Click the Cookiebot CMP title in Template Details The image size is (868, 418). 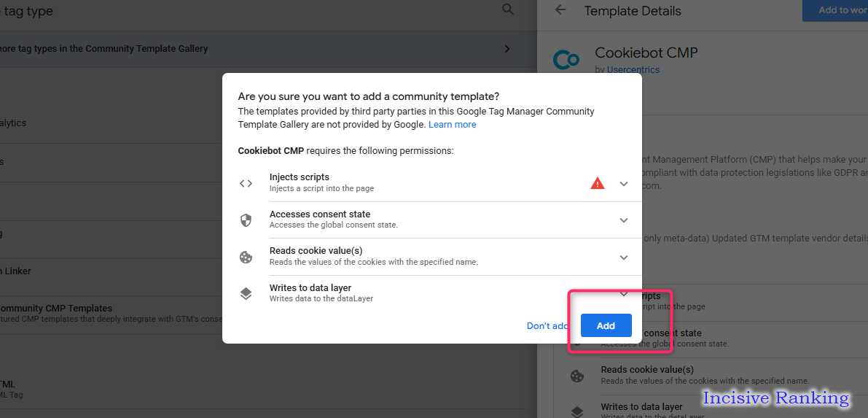[646, 53]
